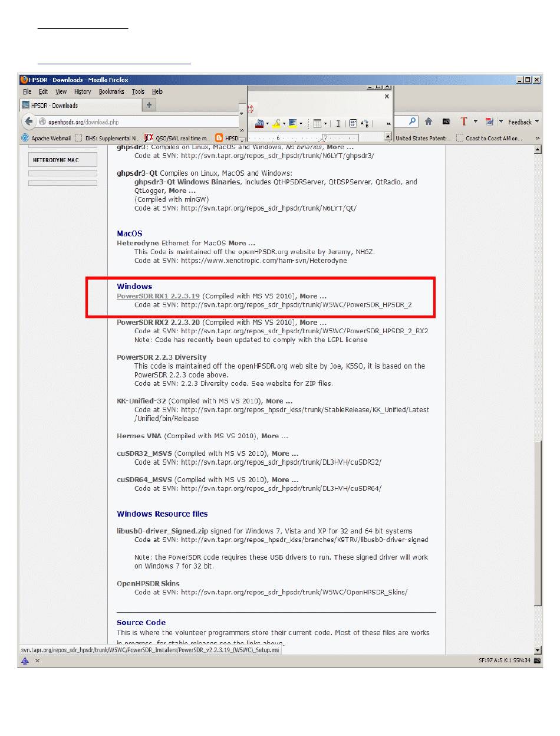Click the vertical scrollbar down arrow
560x736 pixels.
coord(538,650)
